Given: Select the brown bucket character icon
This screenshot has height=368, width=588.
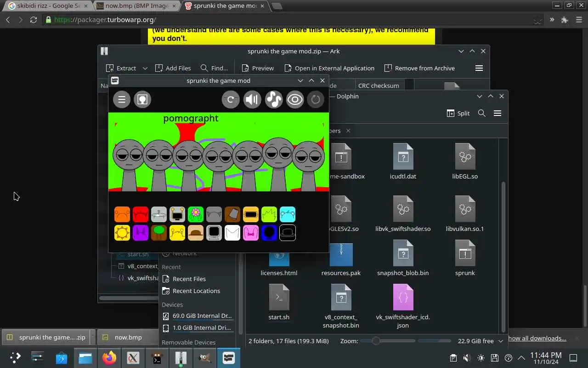Looking at the screenshot, I should click(232, 214).
